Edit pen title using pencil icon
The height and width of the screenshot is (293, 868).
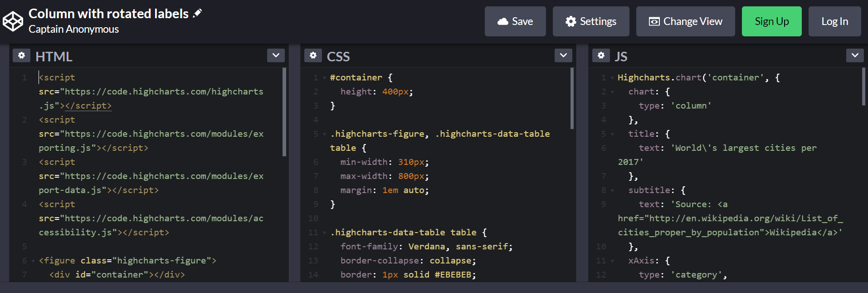pyautogui.click(x=197, y=14)
